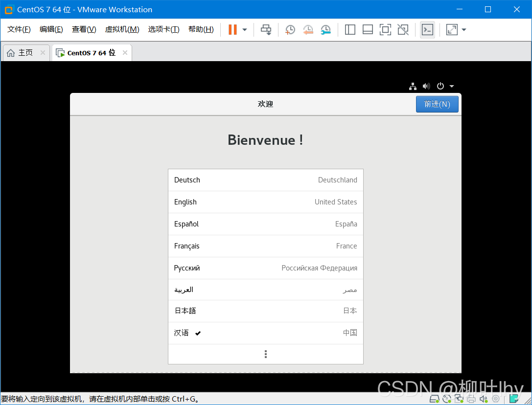Toggle the library sidebar panel icon
The image size is (532, 405).
click(350, 29)
